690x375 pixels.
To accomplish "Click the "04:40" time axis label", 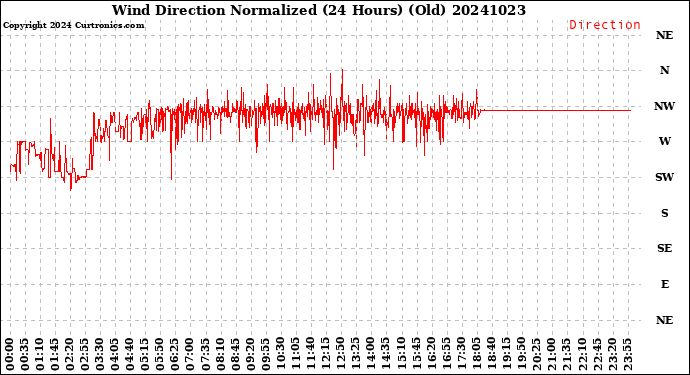I will point(130,355).
